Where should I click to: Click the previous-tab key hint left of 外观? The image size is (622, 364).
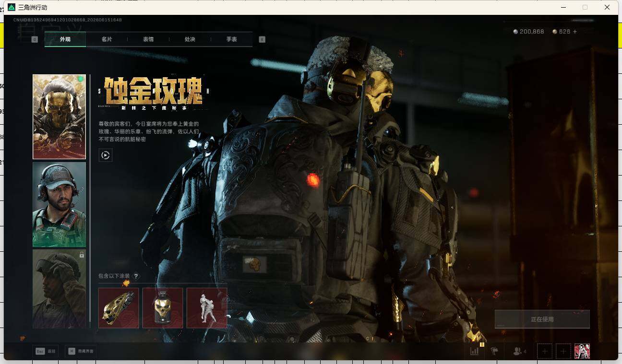[x=35, y=39]
